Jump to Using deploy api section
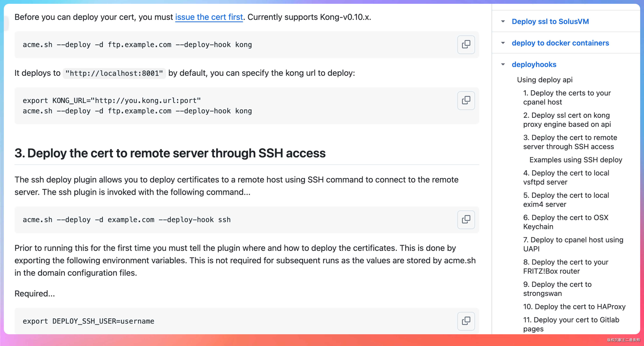The height and width of the screenshot is (346, 644). (545, 80)
